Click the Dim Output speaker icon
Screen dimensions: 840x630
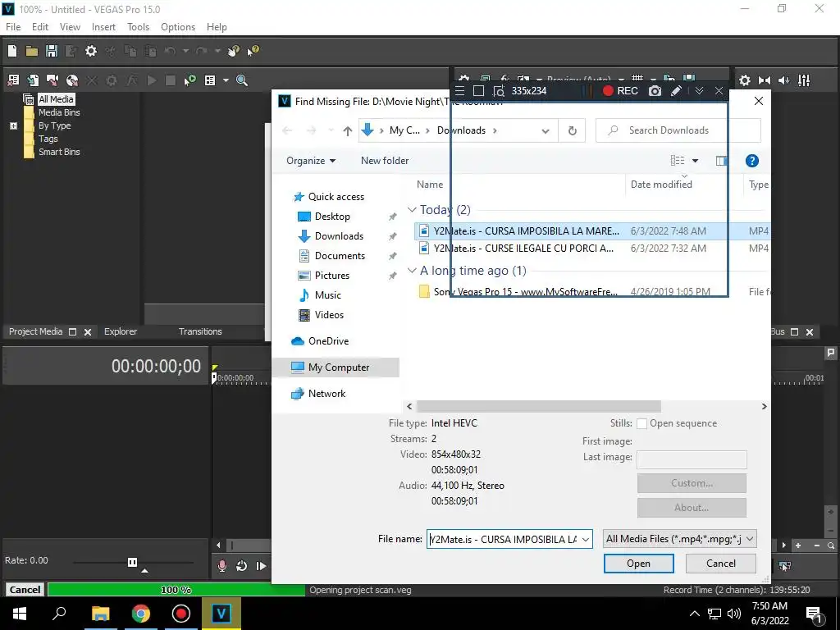click(783, 80)
